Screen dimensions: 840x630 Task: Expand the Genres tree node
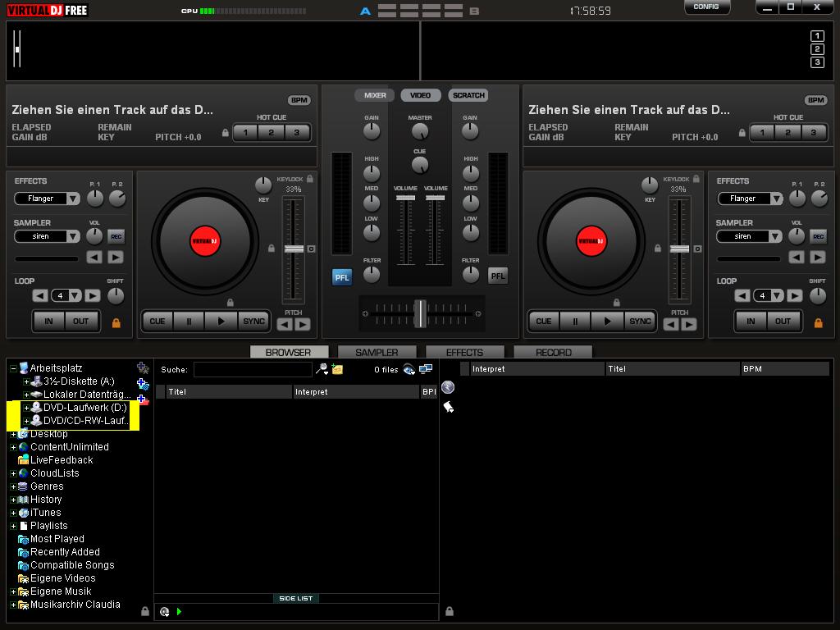(x=13, y=487)
